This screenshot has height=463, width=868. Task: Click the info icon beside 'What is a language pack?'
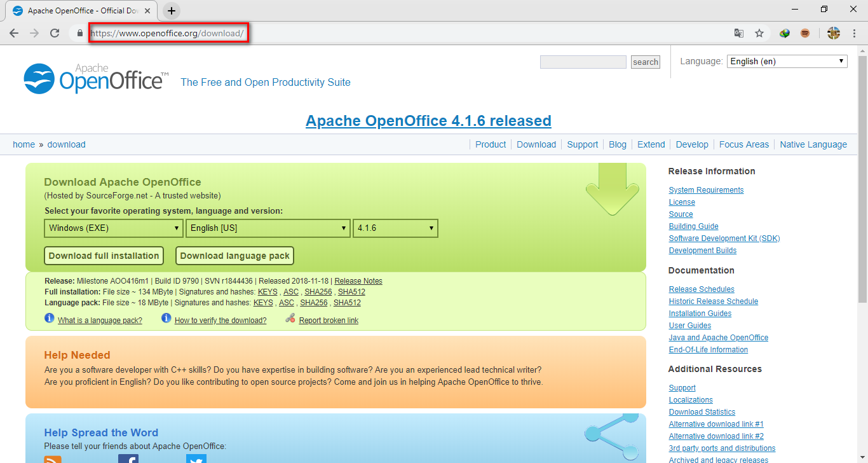[x=50, y=318]
